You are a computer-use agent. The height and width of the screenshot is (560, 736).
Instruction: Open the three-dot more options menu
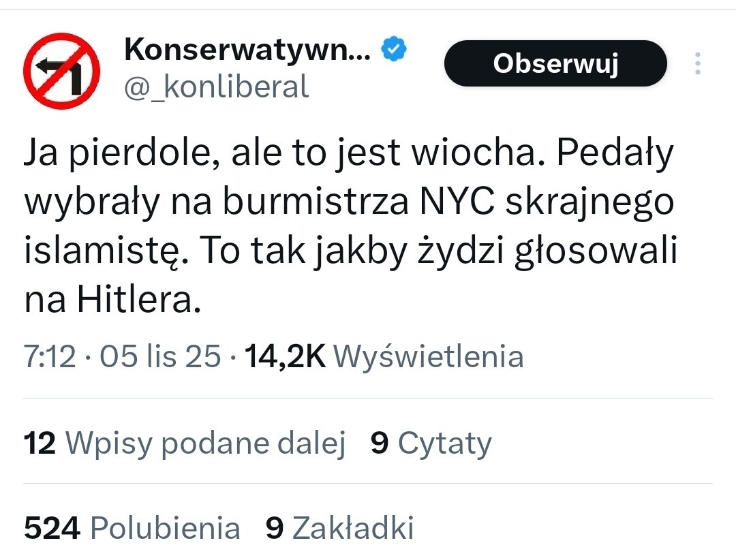(696, 63)
